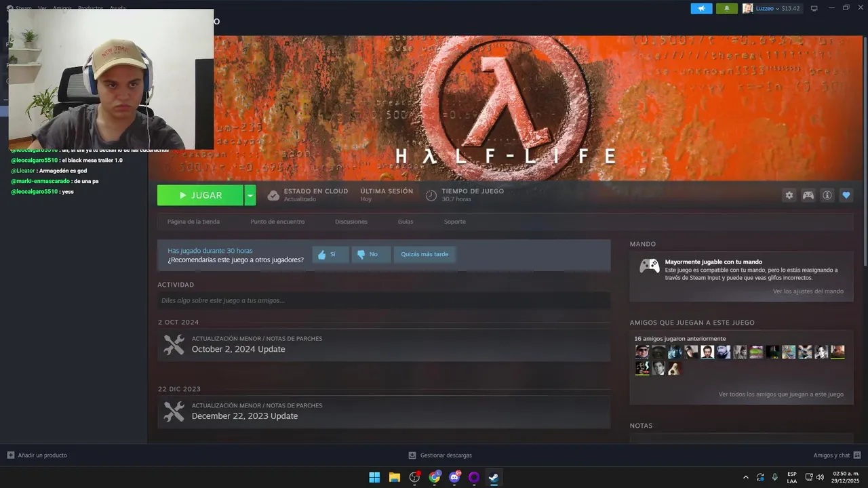Open the green notifications bell
This screenshot has height=488, width=868.
[x=727, y=8]
